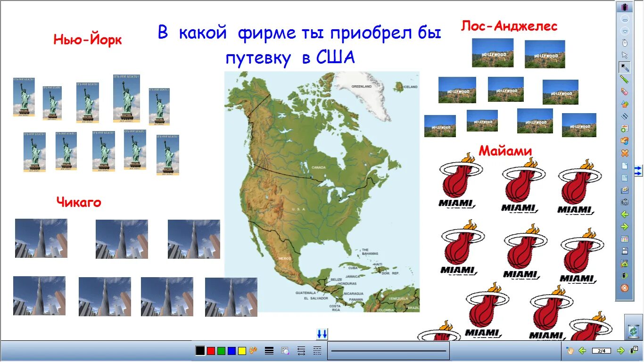Click the 'путевку в США' title line

coord(290,58)
